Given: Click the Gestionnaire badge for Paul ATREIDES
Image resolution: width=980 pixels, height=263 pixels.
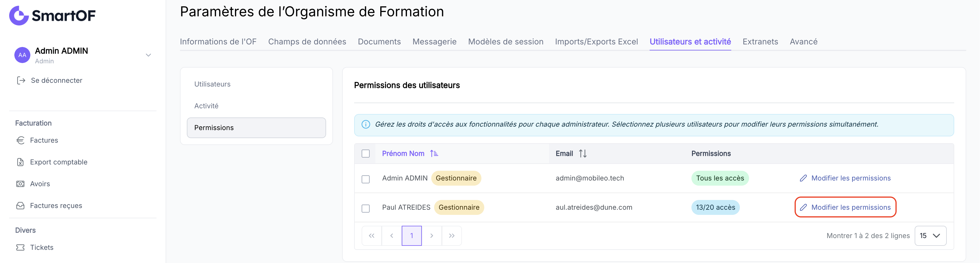Looking at the screenshot, I should (459, 207).
